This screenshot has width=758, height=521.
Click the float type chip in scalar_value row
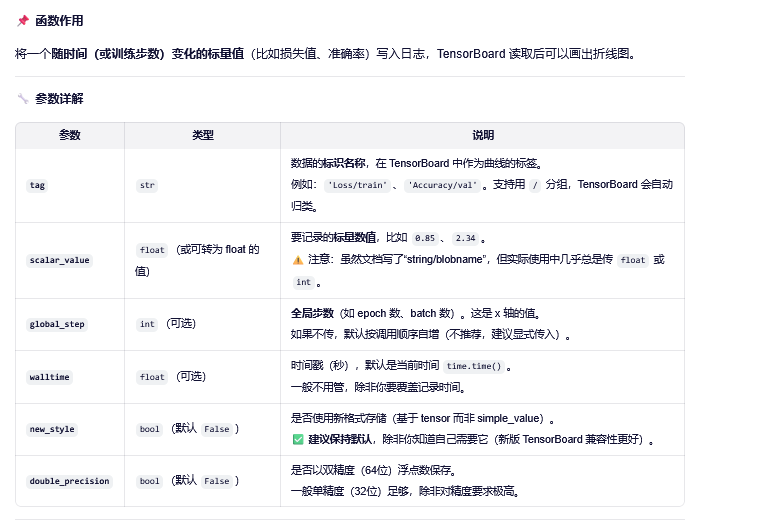point(152,250)
